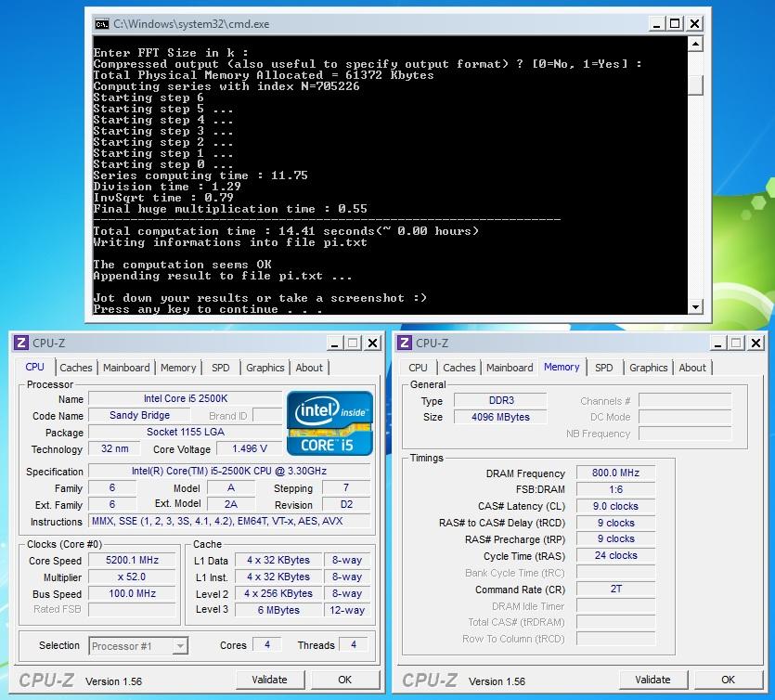This screenshot has width=775, height=700.
Task: Select SPD tab in left CPU-Z window
Action: point(221,368)
